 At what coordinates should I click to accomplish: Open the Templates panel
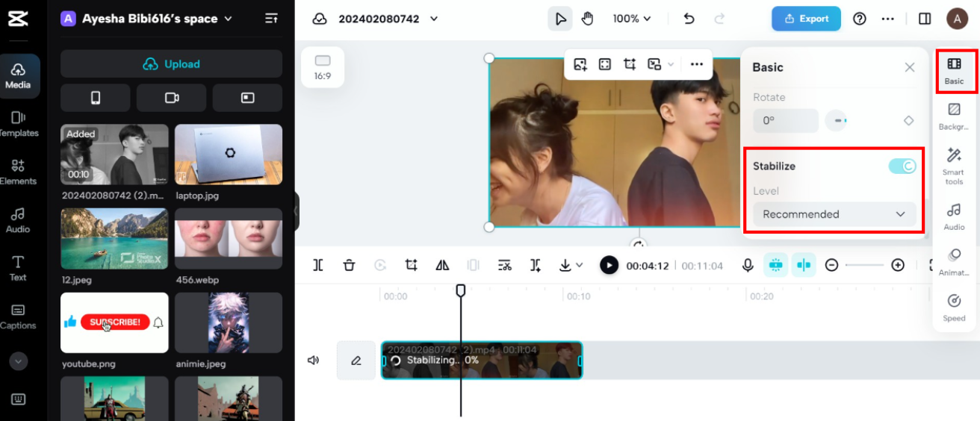[19, 124]
